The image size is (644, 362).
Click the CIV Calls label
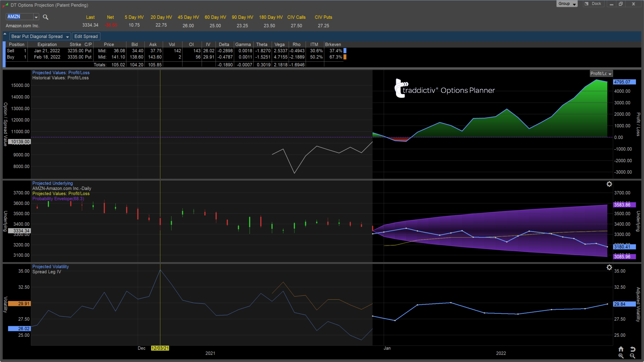click(x=297, y=17)
